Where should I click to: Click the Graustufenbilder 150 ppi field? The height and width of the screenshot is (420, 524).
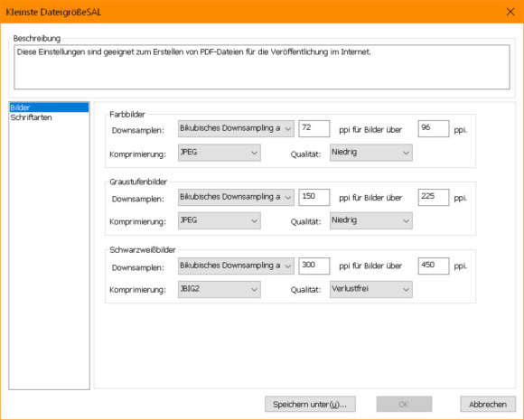click(314, 198)
